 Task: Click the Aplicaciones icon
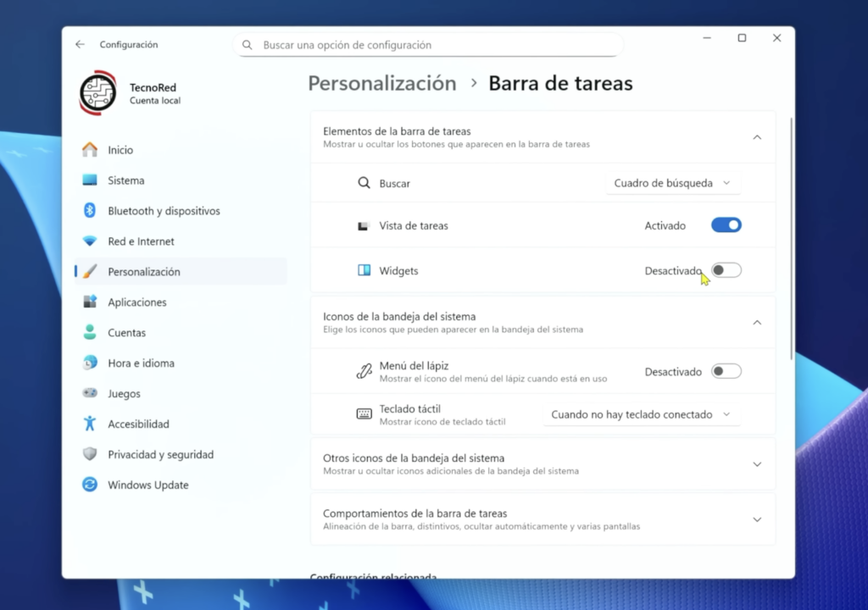pos(90,302)
